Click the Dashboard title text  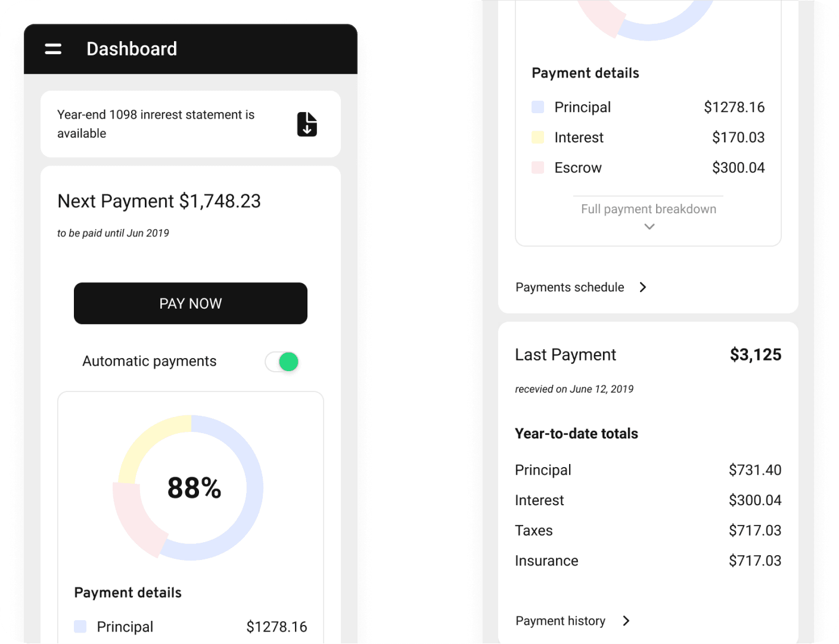pyautogui.click(x=132, y=49)
